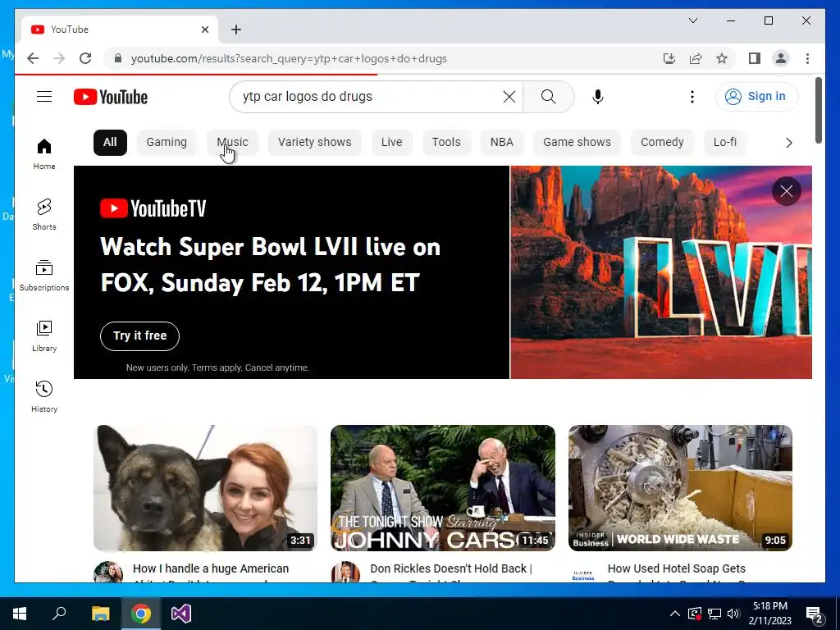Select the Game shows chip
840x630 pixels.
tap(577, 143)
